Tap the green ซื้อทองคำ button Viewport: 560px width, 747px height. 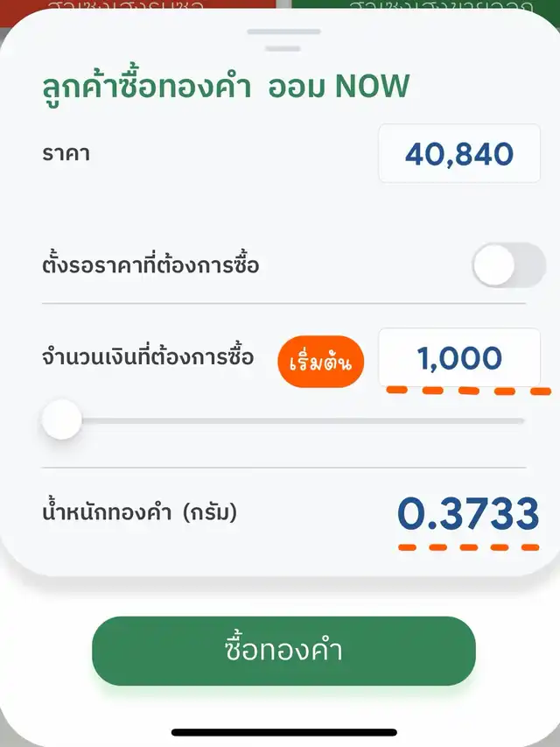click(283, 651)
